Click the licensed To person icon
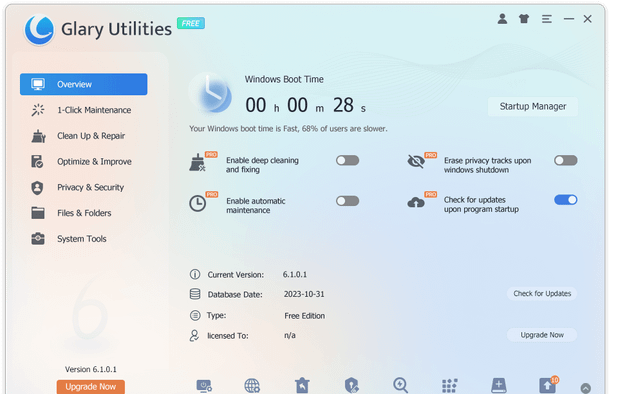This screenshot has height=394, width=618. 194,336
